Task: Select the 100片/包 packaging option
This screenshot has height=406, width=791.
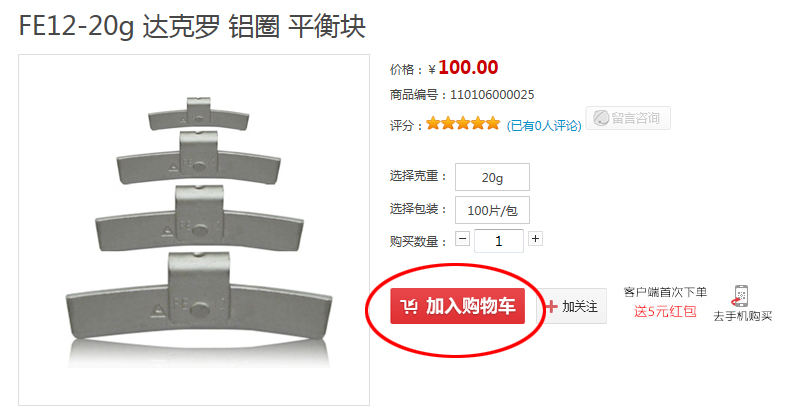Action: [x=492, y=210]
